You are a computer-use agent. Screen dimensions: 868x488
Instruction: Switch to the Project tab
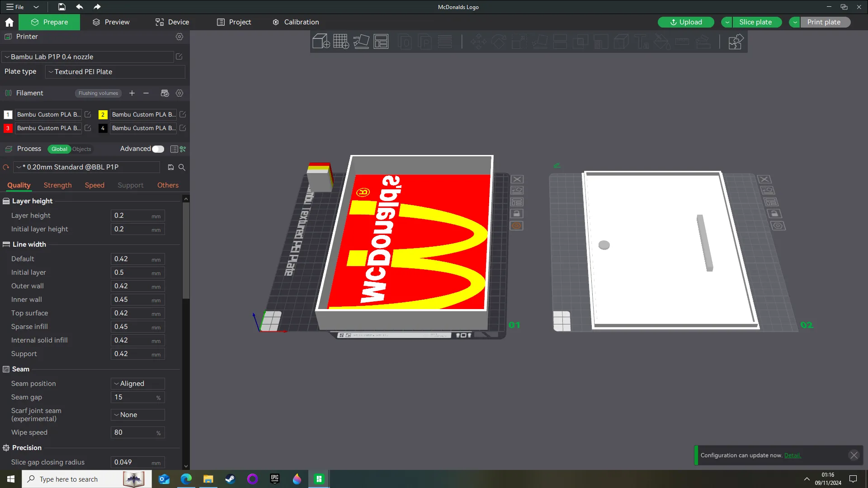[234, 22]
